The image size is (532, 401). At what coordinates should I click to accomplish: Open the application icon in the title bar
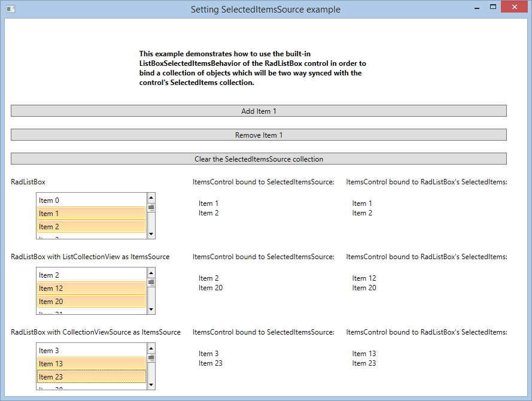pyautogui.click(x=10, y=9)
